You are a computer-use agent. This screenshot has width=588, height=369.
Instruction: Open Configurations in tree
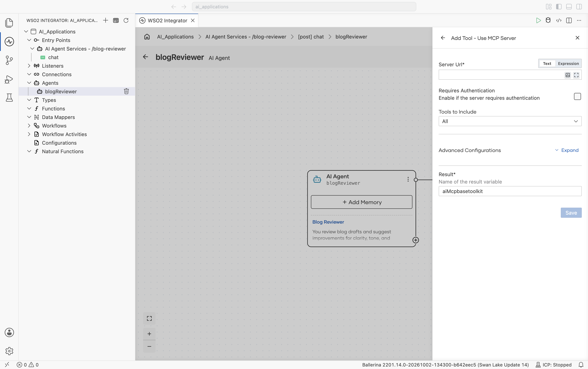pyautogui.click(x=59, y=143)
